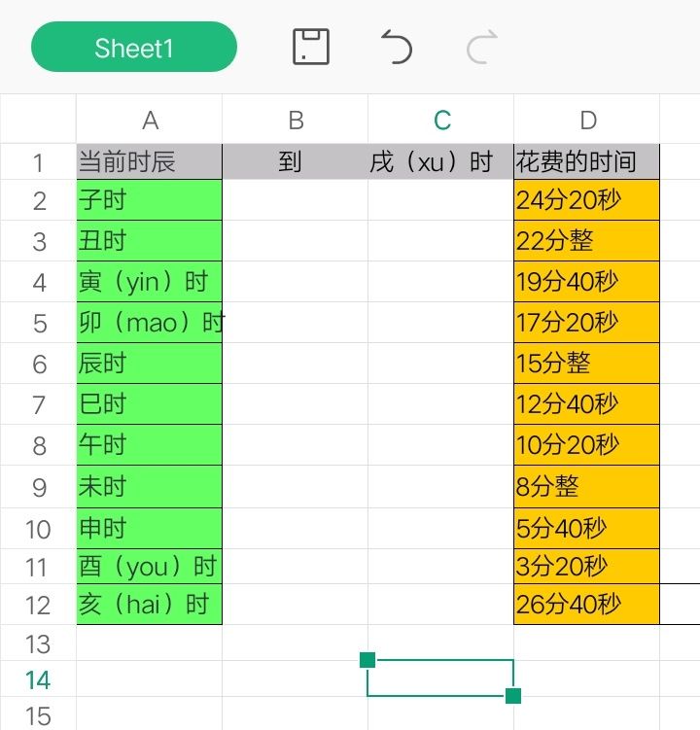Open the Sheet1 tab button
The height and width of the screenshot is (730, 700).
pos(134,47)
